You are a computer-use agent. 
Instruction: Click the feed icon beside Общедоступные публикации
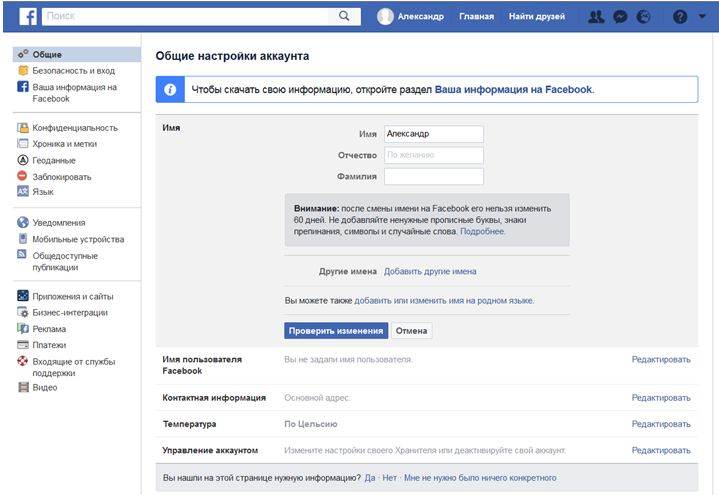[x=22, y=254]
